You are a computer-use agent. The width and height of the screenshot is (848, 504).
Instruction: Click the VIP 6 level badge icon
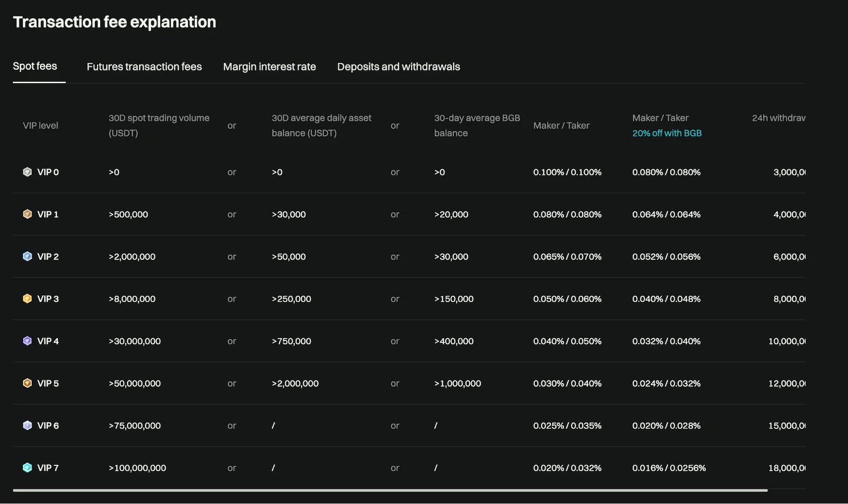coord(28,426)
